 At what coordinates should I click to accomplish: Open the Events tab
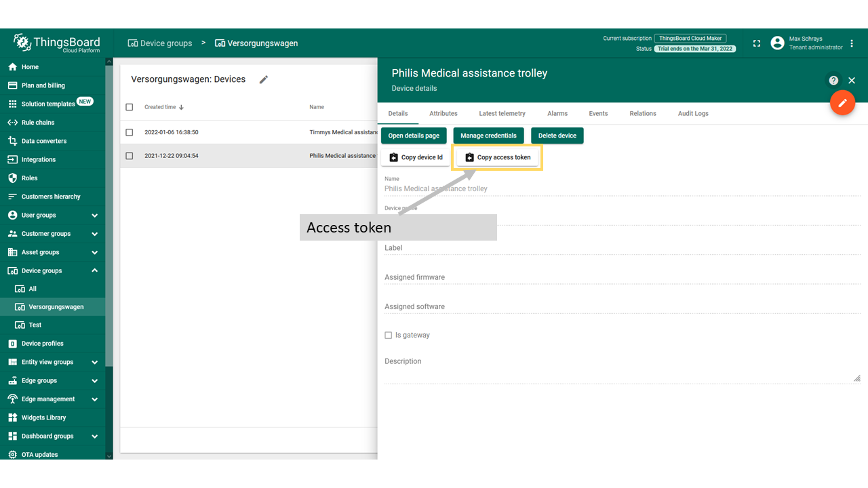(598, 113)
